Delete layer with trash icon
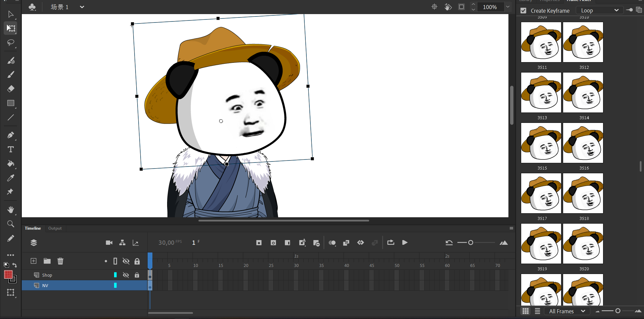Screen dimensions: 644x319 (x=60, y=261)
